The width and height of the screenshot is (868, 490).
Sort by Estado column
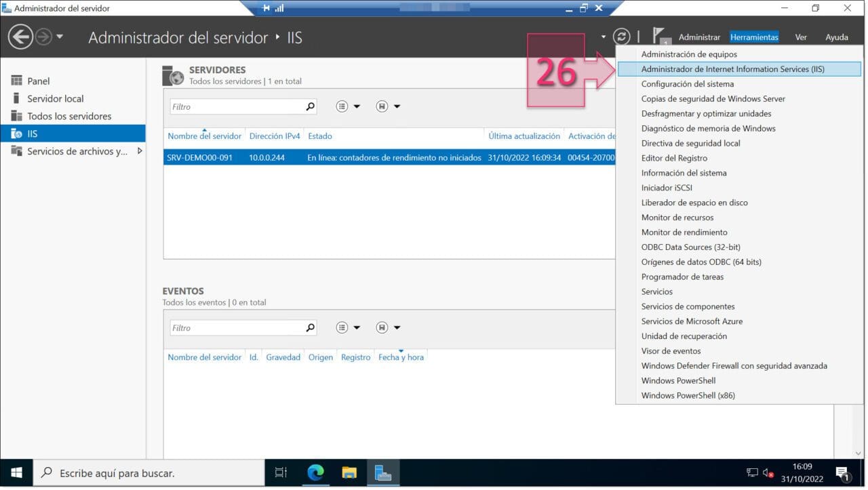click(320, 136)
